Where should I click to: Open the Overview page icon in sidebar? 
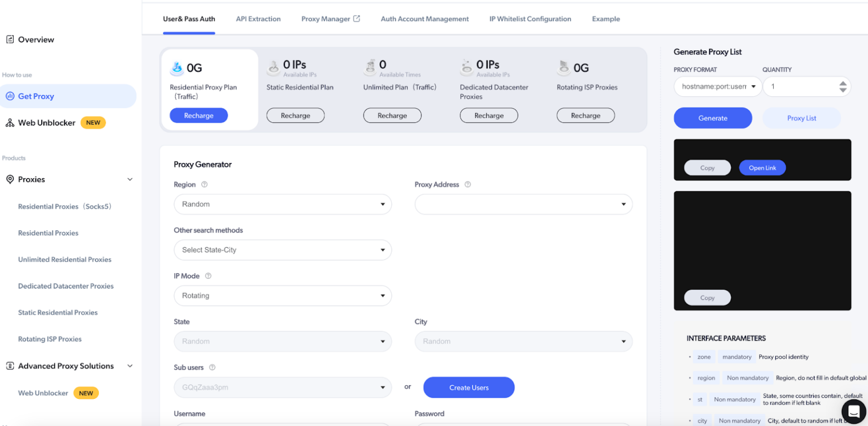pyautogui.click(x=12, y=39)
